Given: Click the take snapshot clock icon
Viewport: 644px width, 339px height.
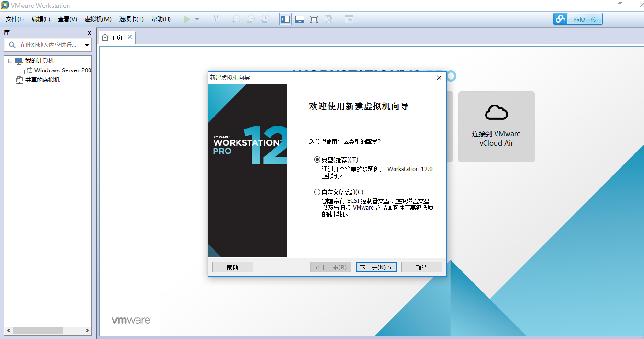Looking at the screenshot, I should pos(236,19).
